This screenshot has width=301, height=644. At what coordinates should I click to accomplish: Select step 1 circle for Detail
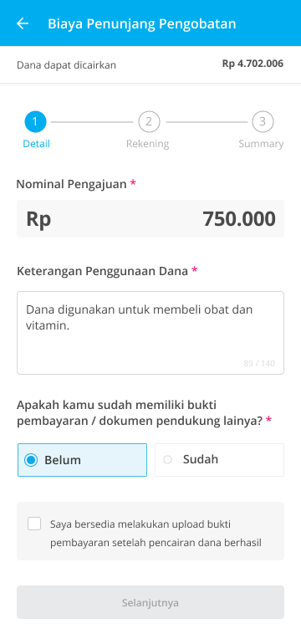[x=35, y=121]
